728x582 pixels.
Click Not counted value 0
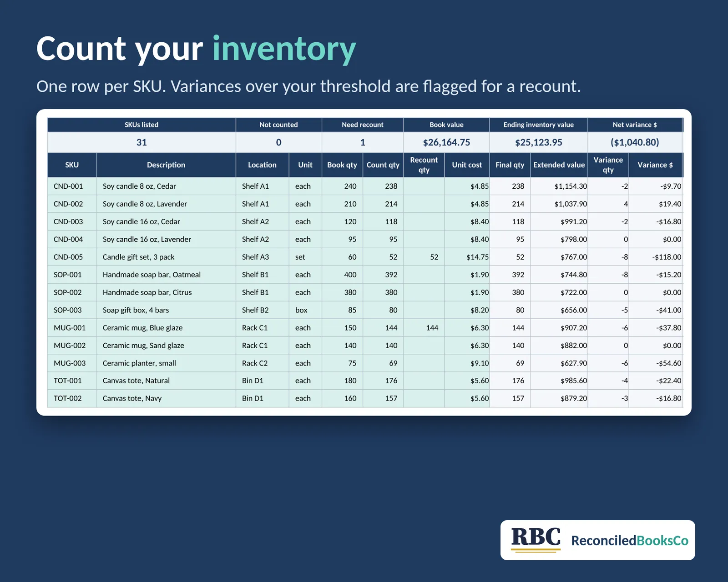pyautogui.click(x=278, y=142)
